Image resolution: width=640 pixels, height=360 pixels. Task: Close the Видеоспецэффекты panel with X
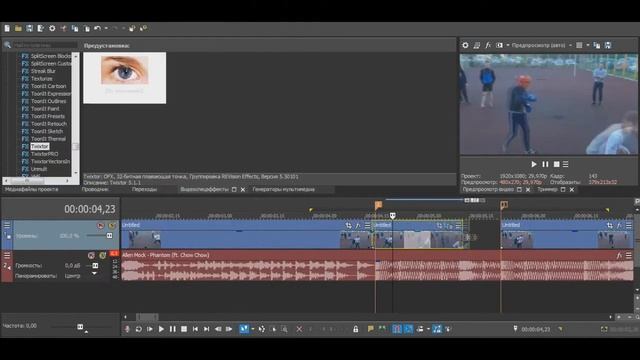pos(243,189)
